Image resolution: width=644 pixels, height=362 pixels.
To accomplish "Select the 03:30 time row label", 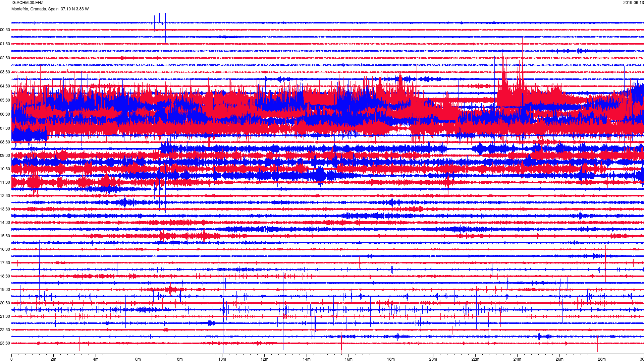I will coord(5,72).
